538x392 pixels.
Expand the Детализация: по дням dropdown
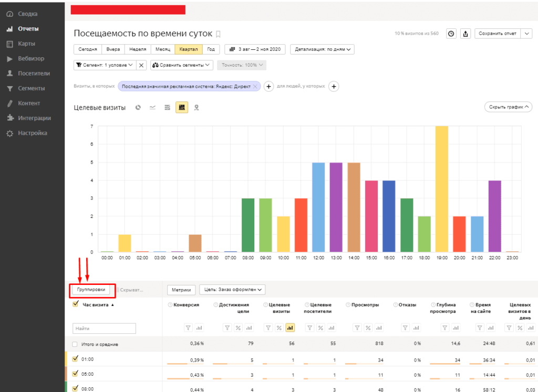coord(322,49)
